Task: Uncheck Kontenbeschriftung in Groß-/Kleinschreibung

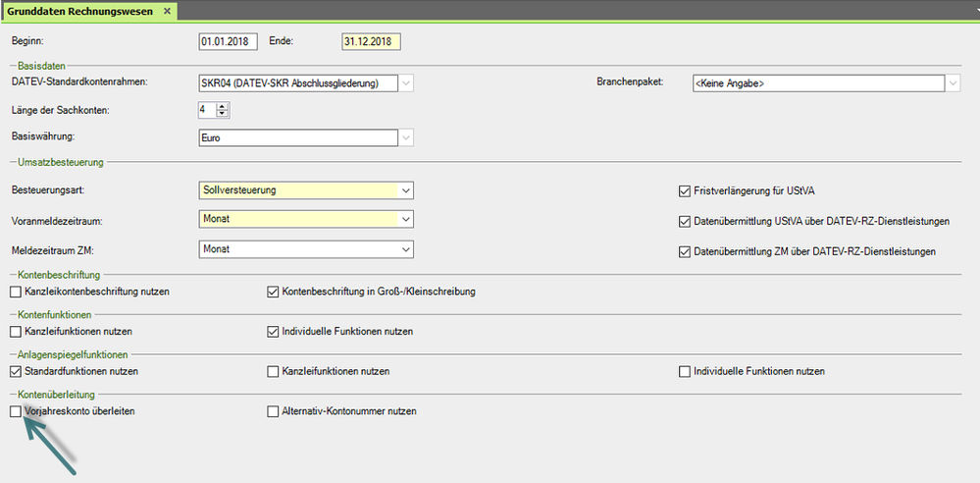Action: pyautogui.click(x=274, y=292)
